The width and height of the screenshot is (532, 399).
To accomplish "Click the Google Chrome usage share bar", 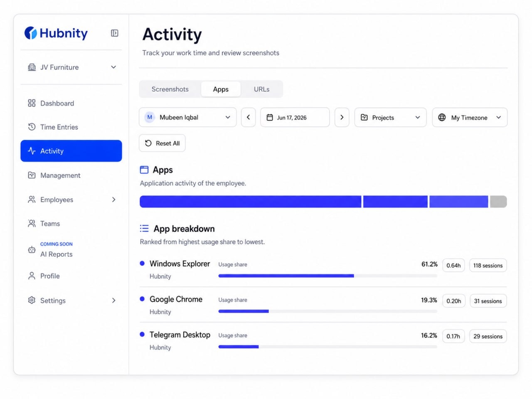I will click(328, 311).
